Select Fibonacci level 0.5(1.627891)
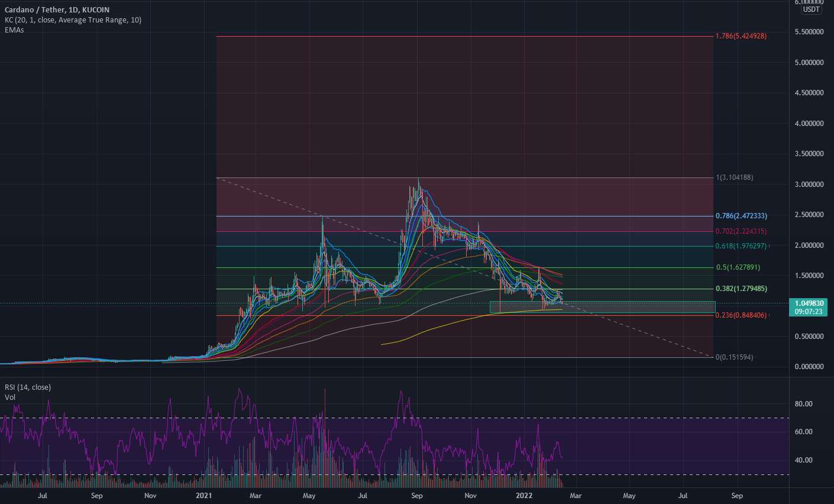The width and height of the screenshot is (834, 504). (738, 267)
